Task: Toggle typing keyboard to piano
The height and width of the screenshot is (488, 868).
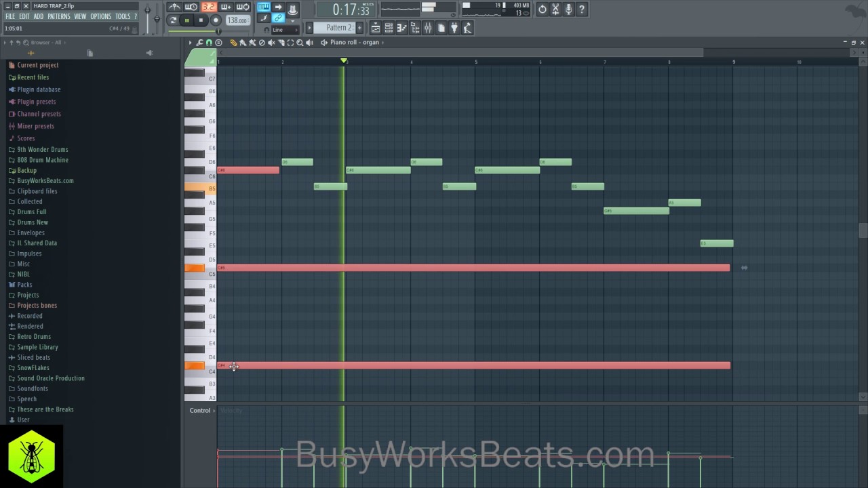Action: pyautogui.click(x=263, y=7)
